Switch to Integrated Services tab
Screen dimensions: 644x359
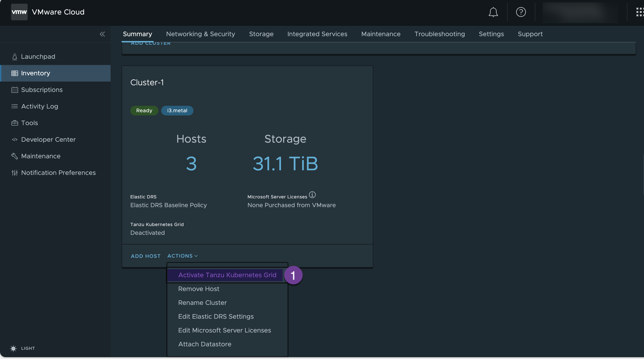tap(317, 34)
